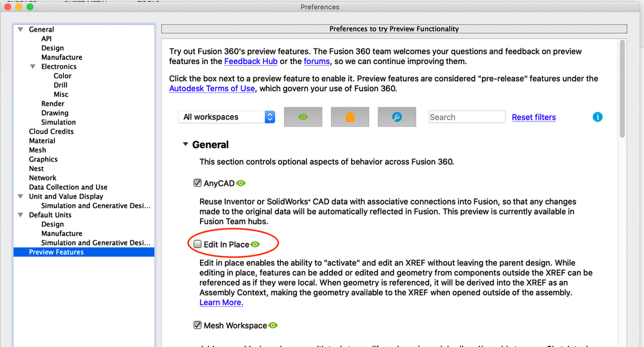This screenshot has height=347, width=644.
Task: Select Design under General
Action: coord(52,48)
